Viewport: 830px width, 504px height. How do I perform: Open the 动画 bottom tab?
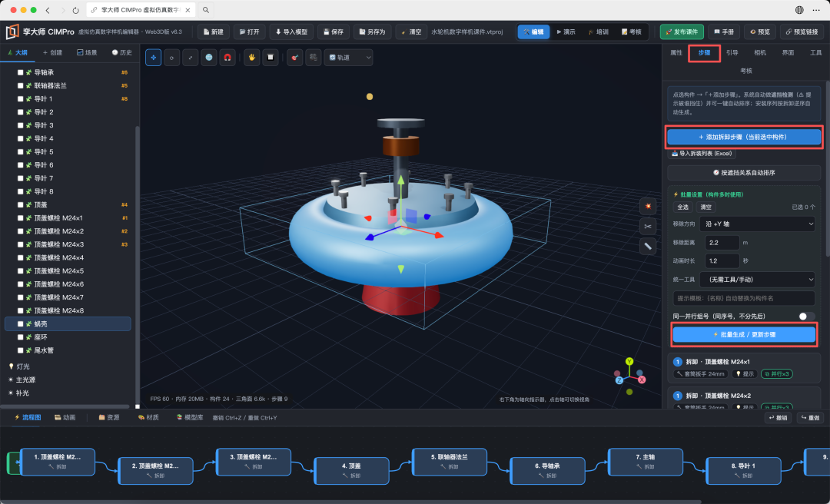click(x=65, y=418)
